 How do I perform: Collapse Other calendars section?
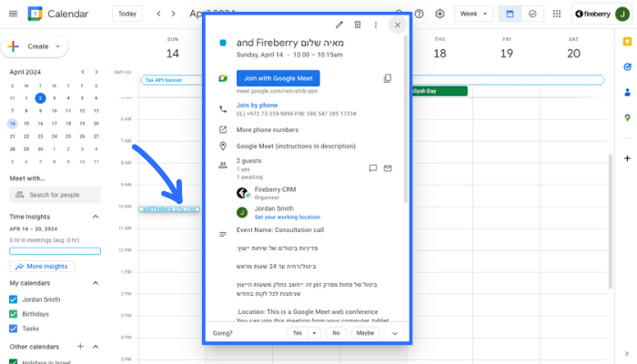point(96,347)
